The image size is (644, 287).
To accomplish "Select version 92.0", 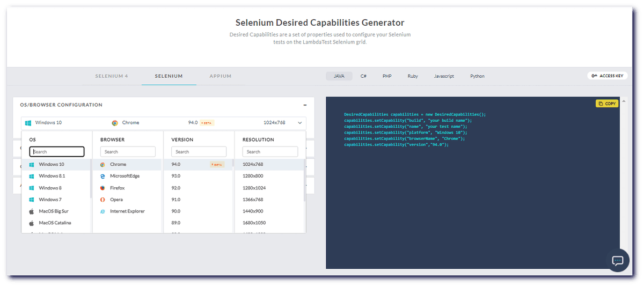I will pyautogui.click(x=199, y=188).
